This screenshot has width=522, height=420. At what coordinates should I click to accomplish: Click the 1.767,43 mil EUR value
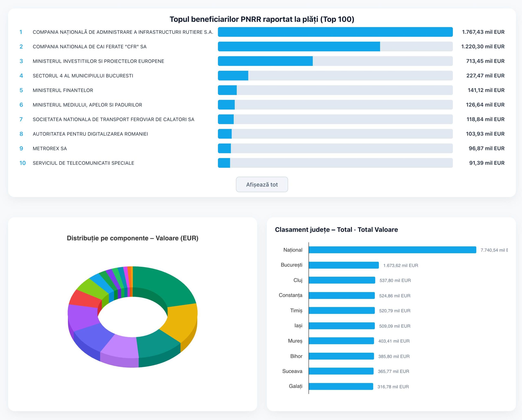tap(483, 32)
